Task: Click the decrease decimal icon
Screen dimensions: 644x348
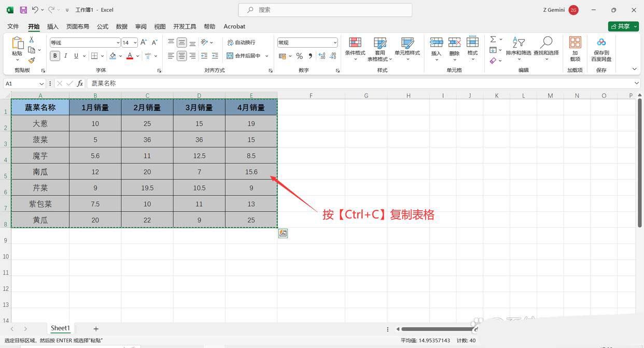Action: click(x=332, y=56)
